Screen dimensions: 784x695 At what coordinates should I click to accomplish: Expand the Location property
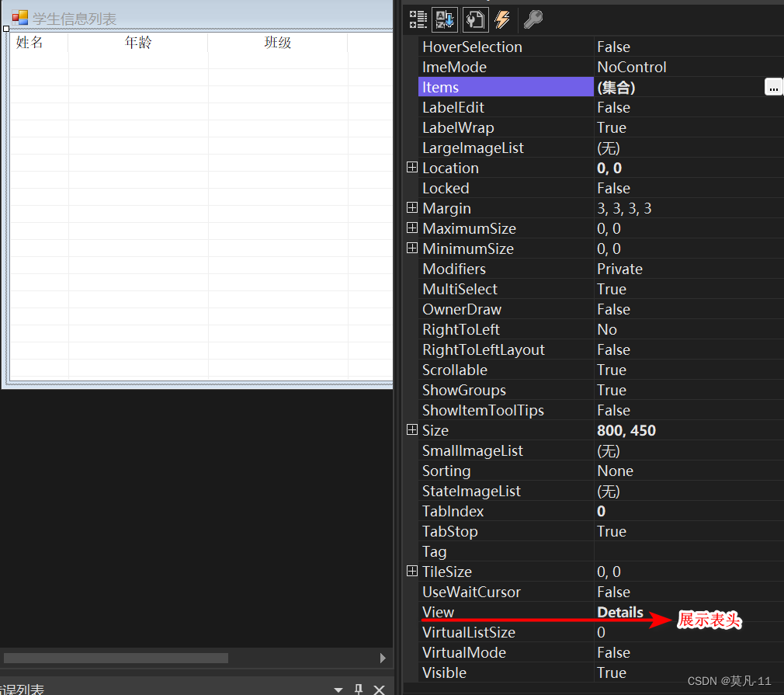(x=412, y=168)
